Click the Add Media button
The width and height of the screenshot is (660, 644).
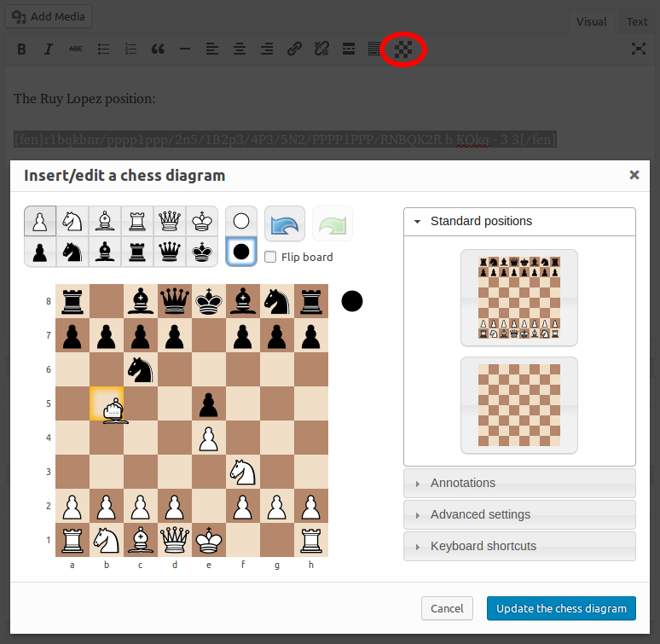click(x=49, y=16)
